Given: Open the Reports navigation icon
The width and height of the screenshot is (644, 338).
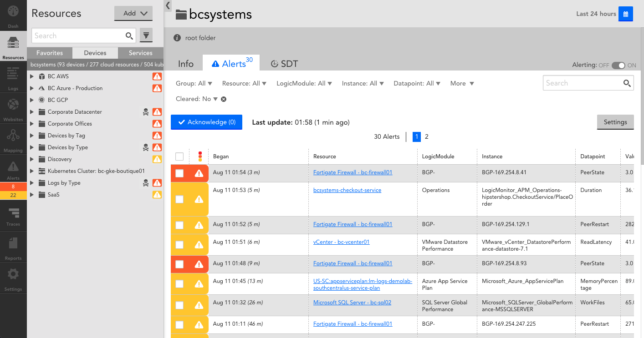Looking at the screenshot, I should 13,243.
